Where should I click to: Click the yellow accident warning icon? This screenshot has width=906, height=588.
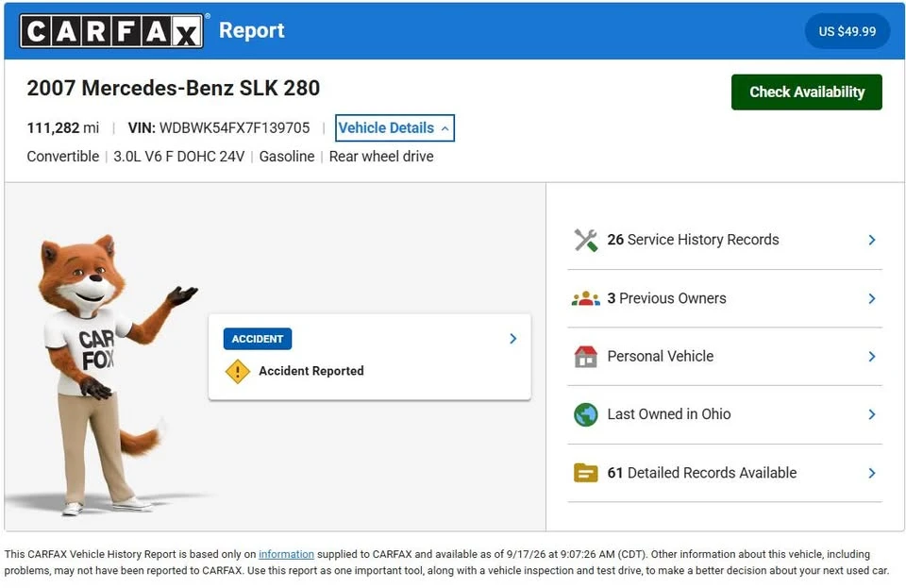tap(237, 372)
